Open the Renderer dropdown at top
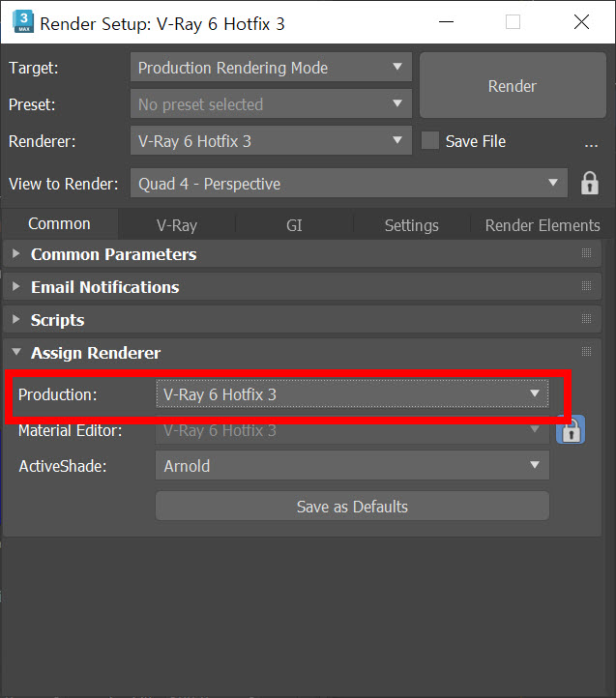616x698 pixels. pos(271,141)
